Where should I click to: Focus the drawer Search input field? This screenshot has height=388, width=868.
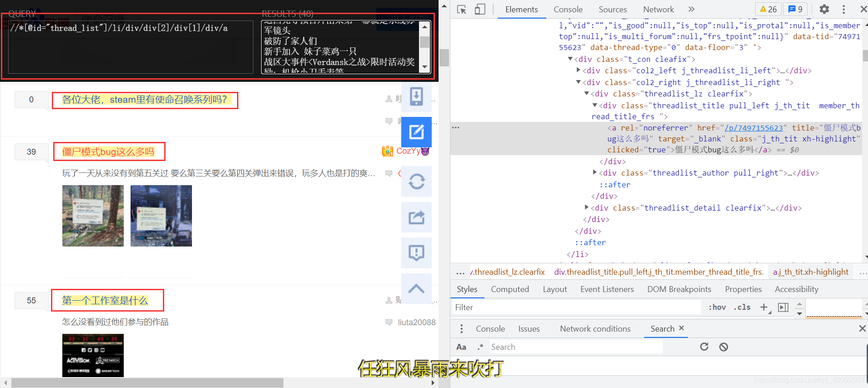point(576,347)
